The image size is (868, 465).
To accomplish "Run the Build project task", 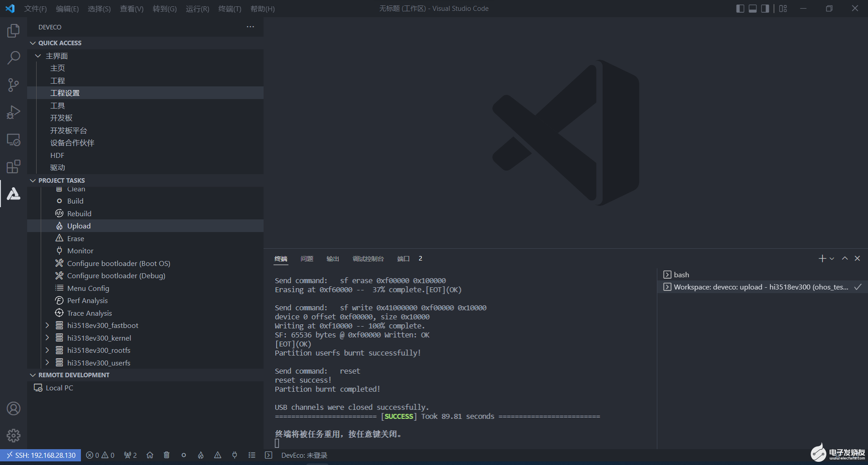I will click(145, 201).
